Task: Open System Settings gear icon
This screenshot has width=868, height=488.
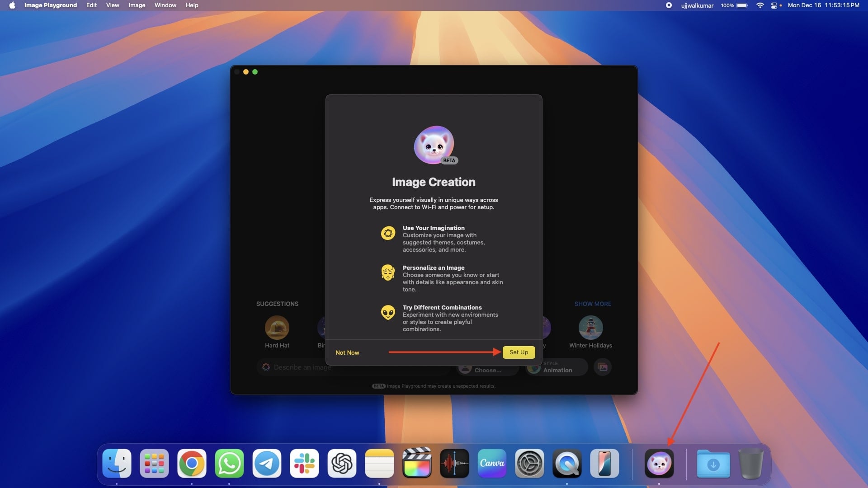Action: click(529, 464)
